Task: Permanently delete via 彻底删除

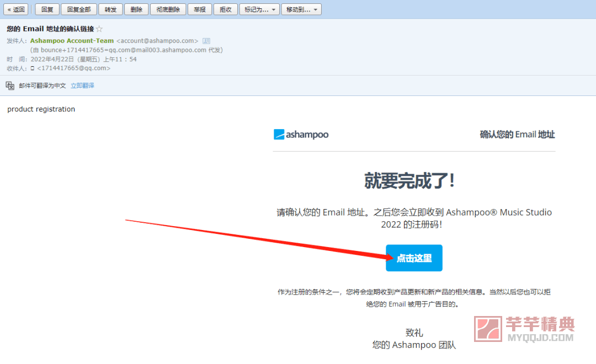Action: click(x=168, y=9)
